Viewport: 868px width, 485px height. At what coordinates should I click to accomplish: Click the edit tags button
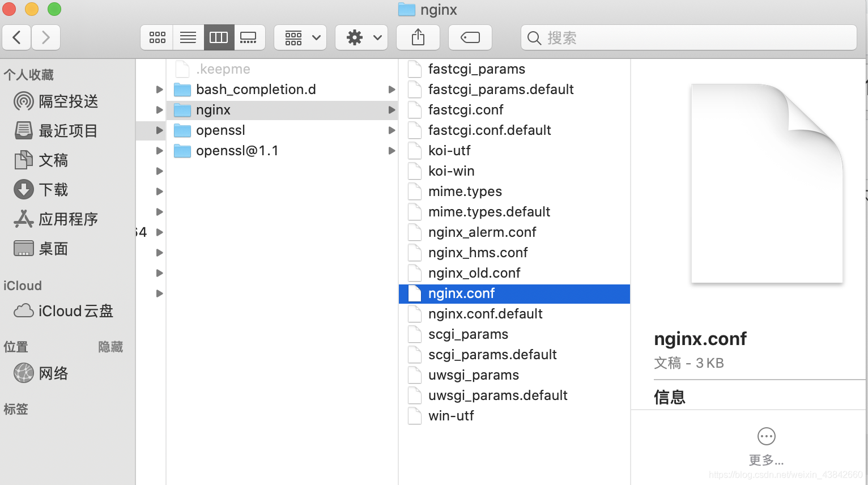coord(470,38)
